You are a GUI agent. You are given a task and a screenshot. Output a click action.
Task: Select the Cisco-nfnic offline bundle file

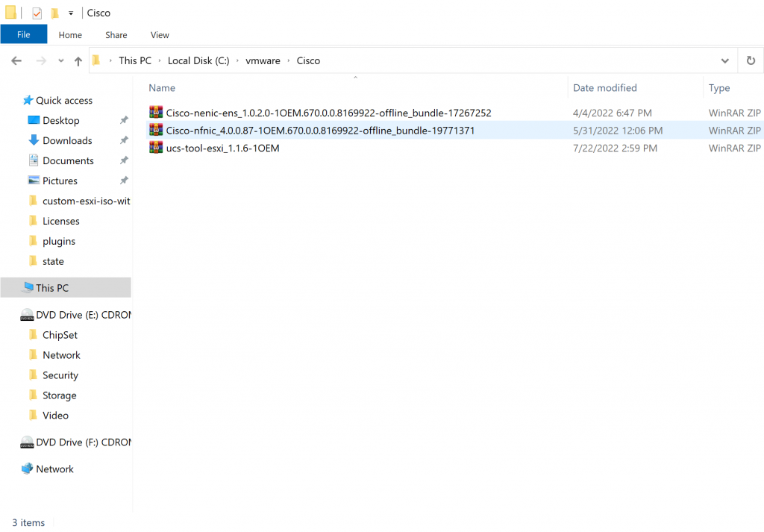coord(320,131)
